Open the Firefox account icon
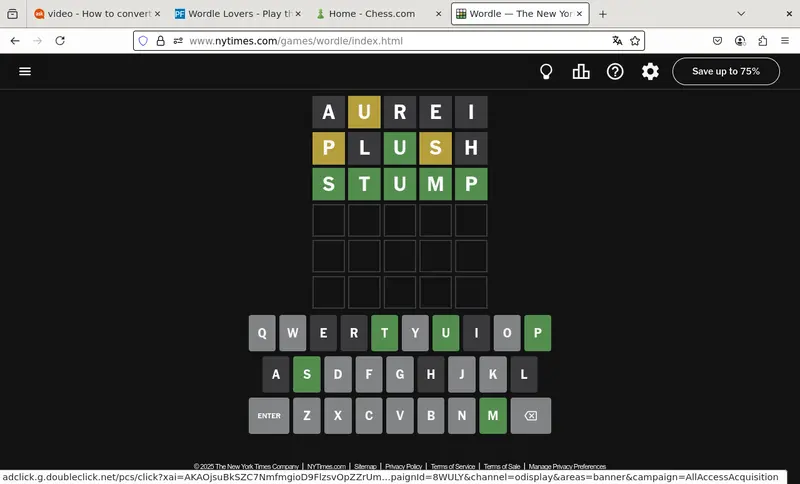 pos(740,41)
